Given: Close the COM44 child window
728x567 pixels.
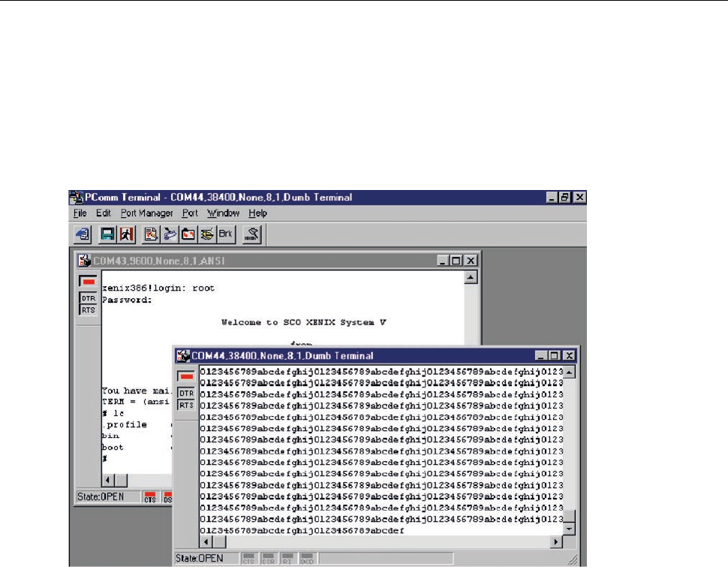Looking at the screenshot, I should point(569,356).
